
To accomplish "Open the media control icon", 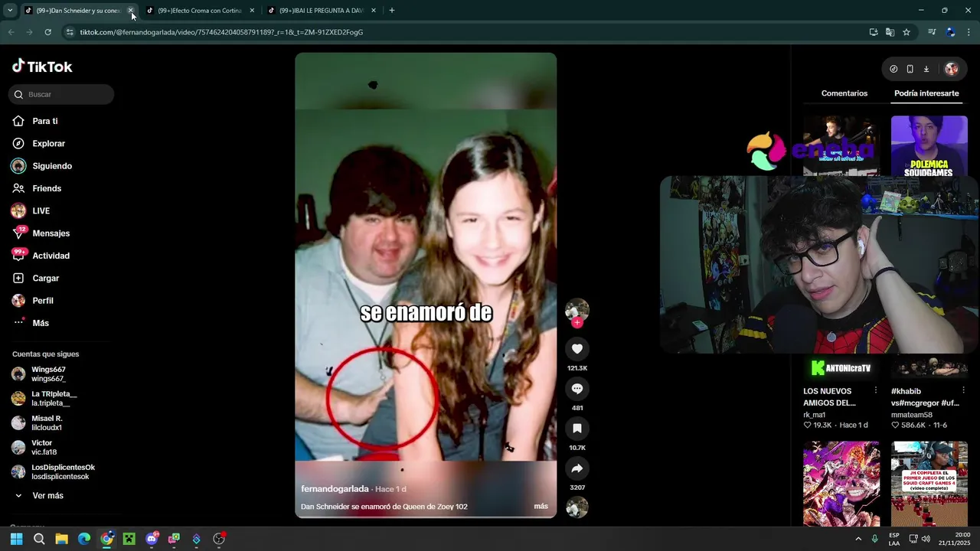I will [x=932, y=32].
